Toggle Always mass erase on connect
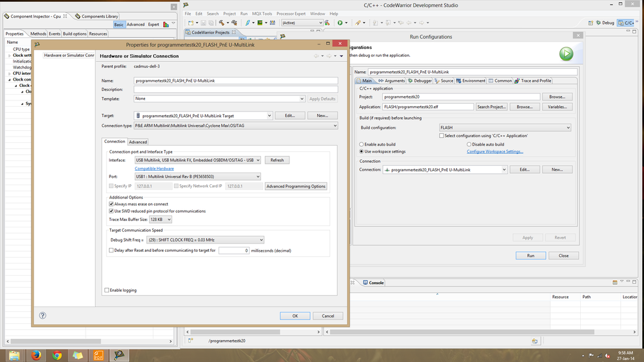 click(x=112, y=204)
